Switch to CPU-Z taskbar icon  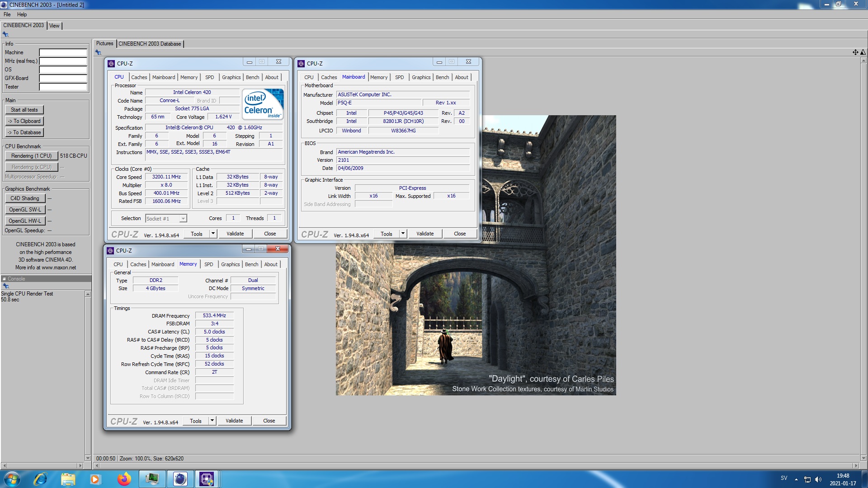click(x=207, y=479)
